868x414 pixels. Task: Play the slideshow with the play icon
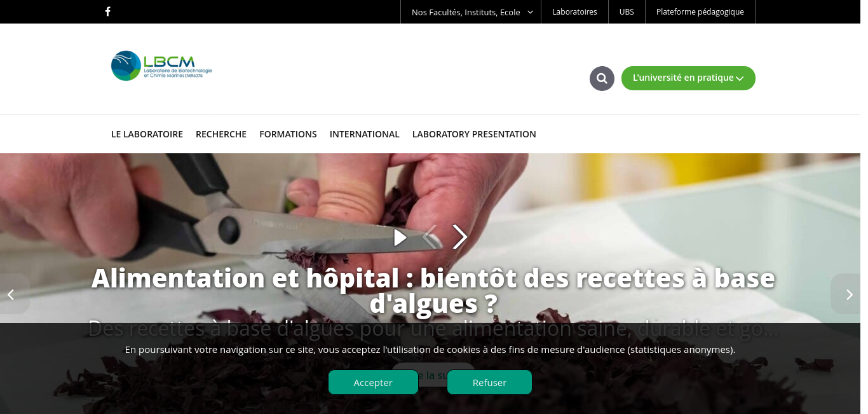(x=400, y=237)
